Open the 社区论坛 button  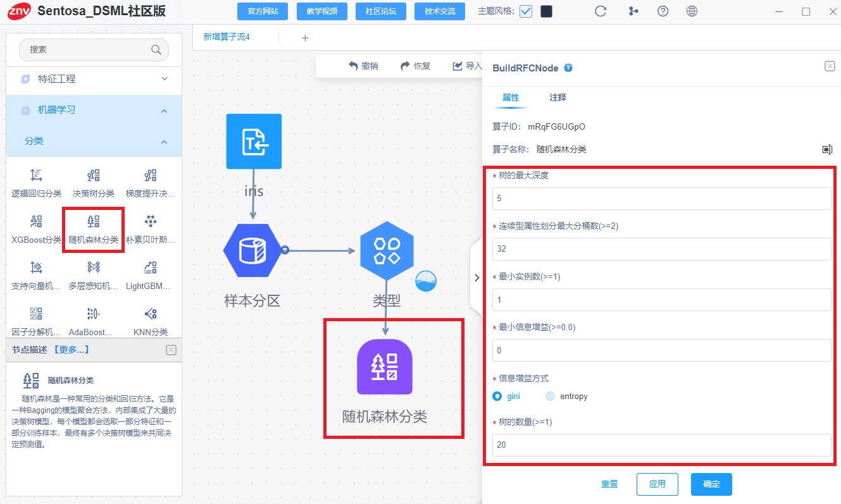tap(381, 11)
